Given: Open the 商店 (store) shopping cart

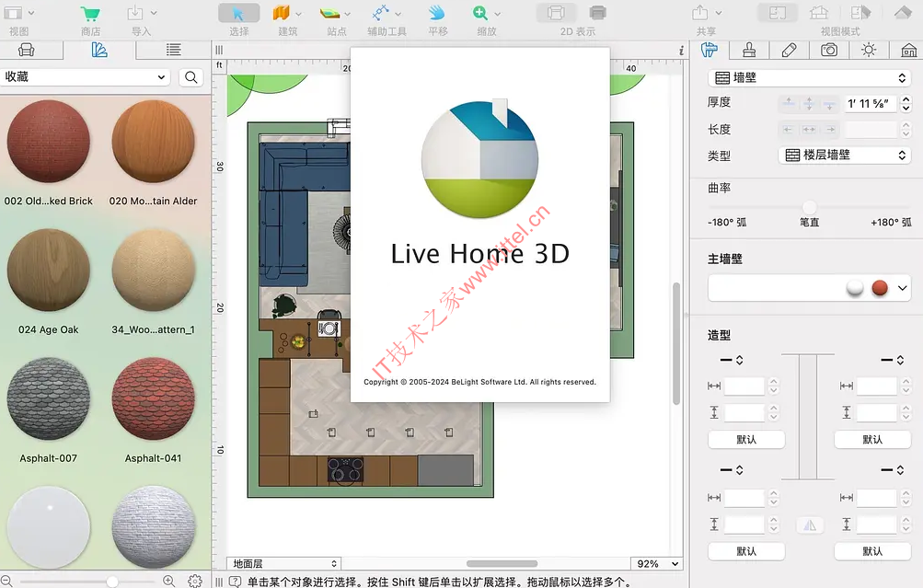Looking at the screenshot, I should (90, 14).
